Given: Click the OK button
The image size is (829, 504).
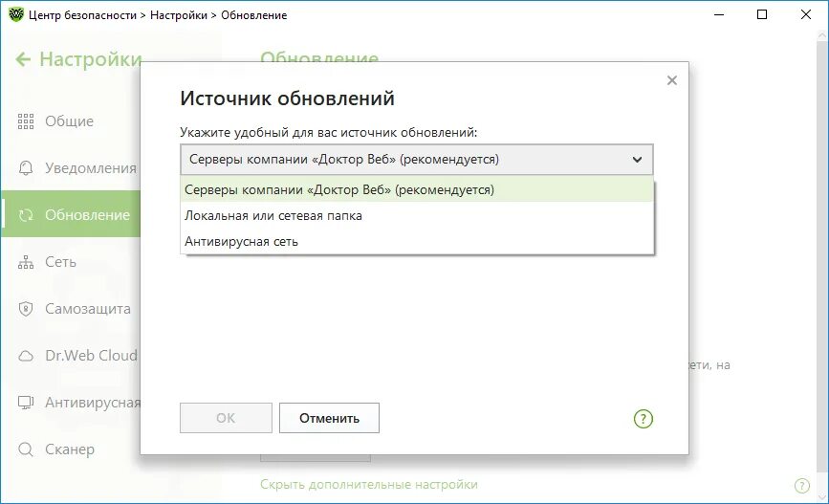Looking at the screenshot, I should pos(226,418).
